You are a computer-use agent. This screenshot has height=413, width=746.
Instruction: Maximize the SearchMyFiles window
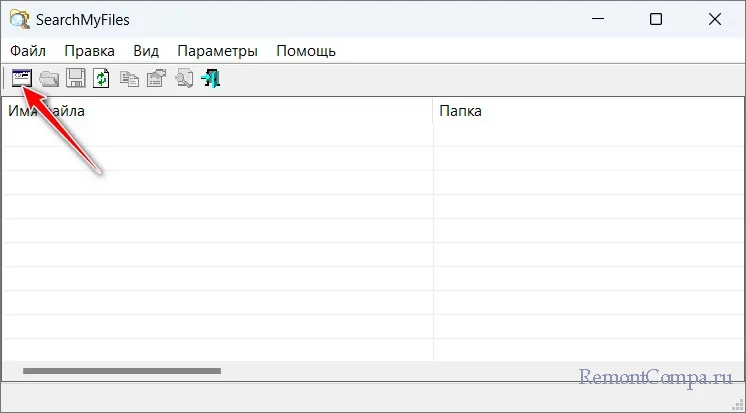[655, 18]
